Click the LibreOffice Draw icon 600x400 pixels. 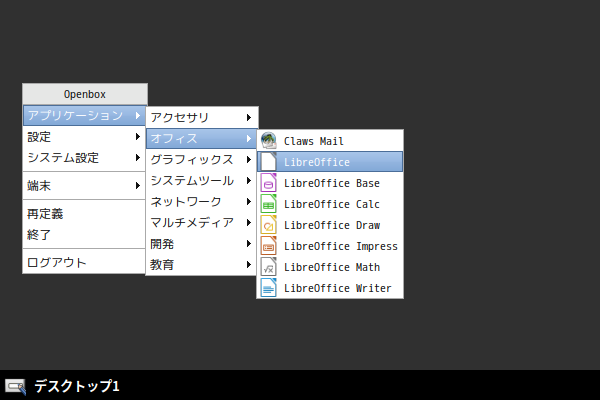[269, 225]
